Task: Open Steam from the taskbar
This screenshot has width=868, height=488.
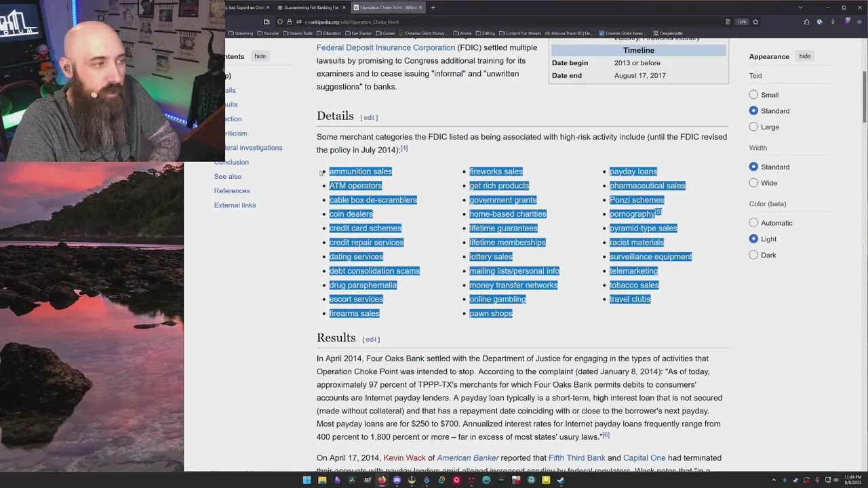Action: pyautogui.click(x=561, y=480)
